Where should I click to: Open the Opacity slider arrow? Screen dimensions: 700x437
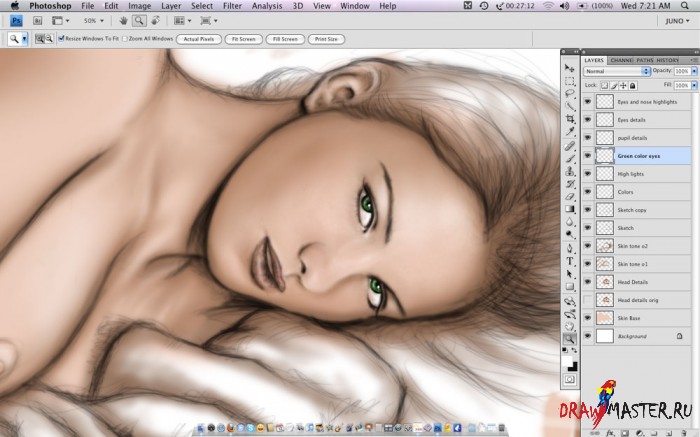pyautogui.click(x=694, y=71)
